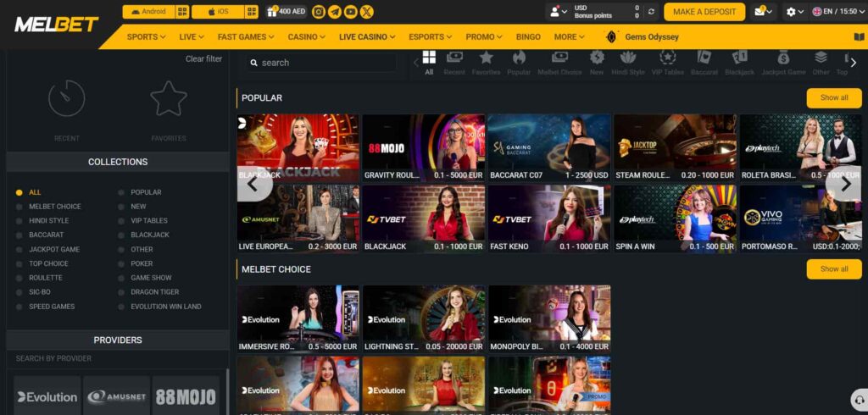Expand the CASINO dropdown menu
The height and width of the screenshot is (415, 868).
pos(306,37)
